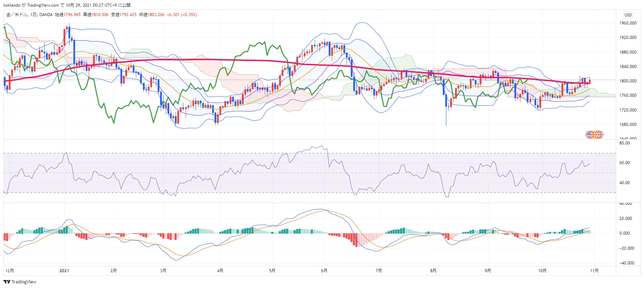Click the kokiando author name
This screenshot has width=644, height=288.
coord(12,5)
